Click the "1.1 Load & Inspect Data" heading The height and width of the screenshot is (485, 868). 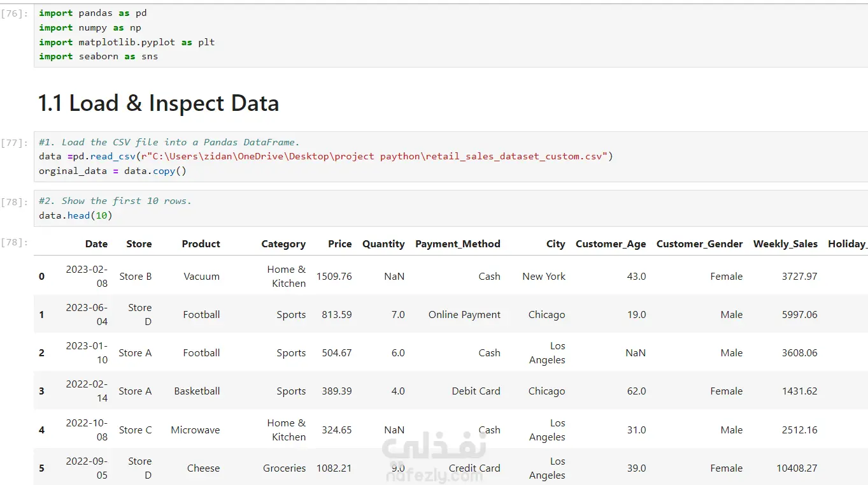(159, 103)
